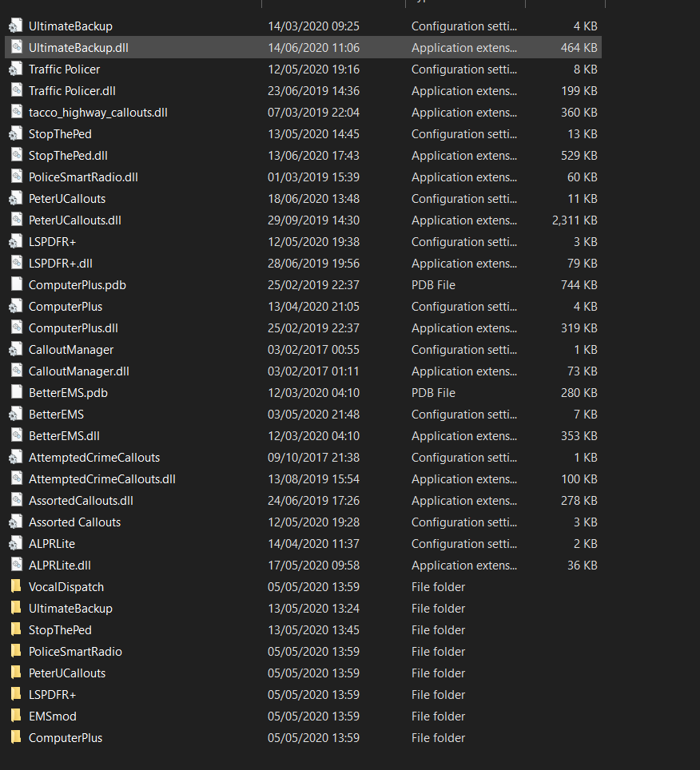Click the EMSmod folder icon
This screenshot has height=770, width=700.
click(16, 716)
